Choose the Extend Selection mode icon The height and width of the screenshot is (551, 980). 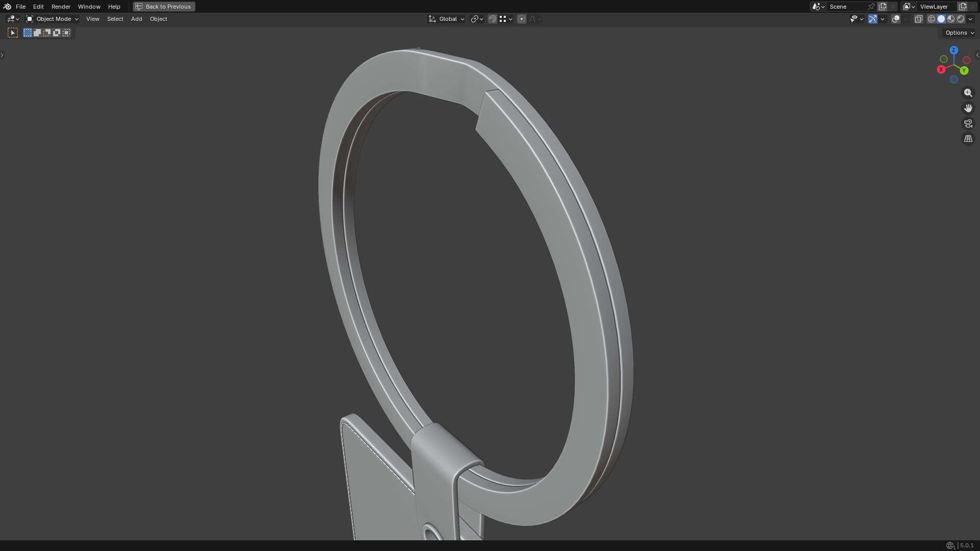[37, 33]
